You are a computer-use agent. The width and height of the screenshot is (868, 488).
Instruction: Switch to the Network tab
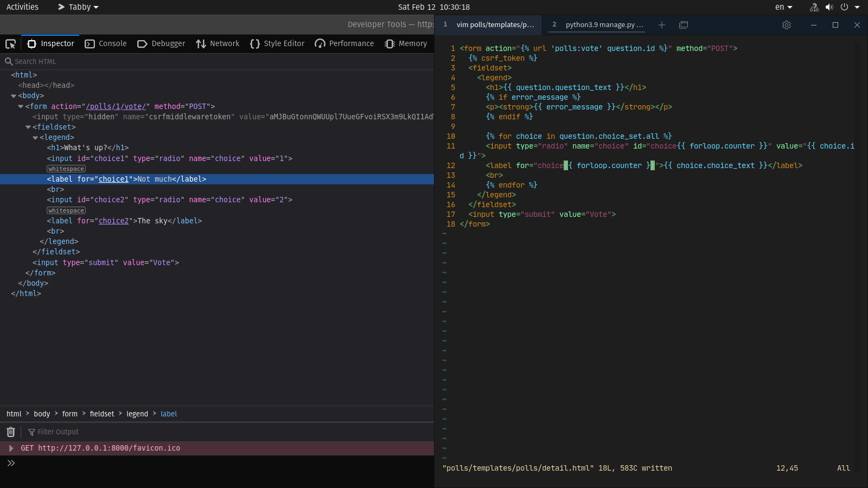218,43
